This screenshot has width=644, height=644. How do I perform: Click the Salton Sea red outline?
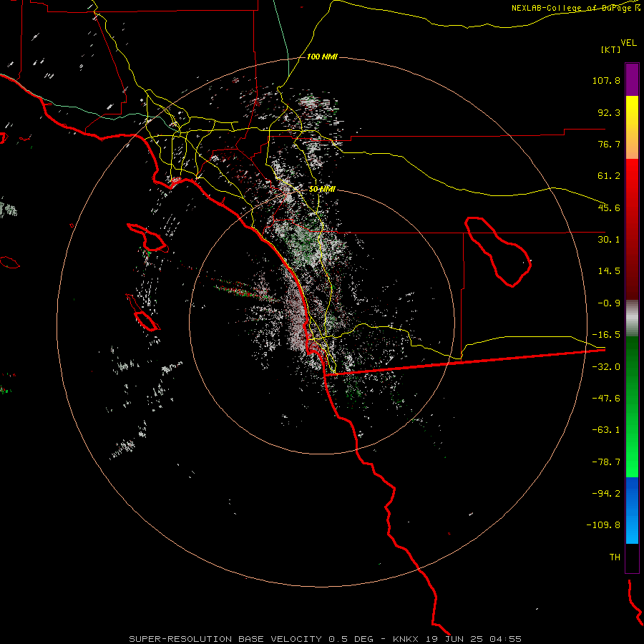pyautogui.click(x=498, y=251)
